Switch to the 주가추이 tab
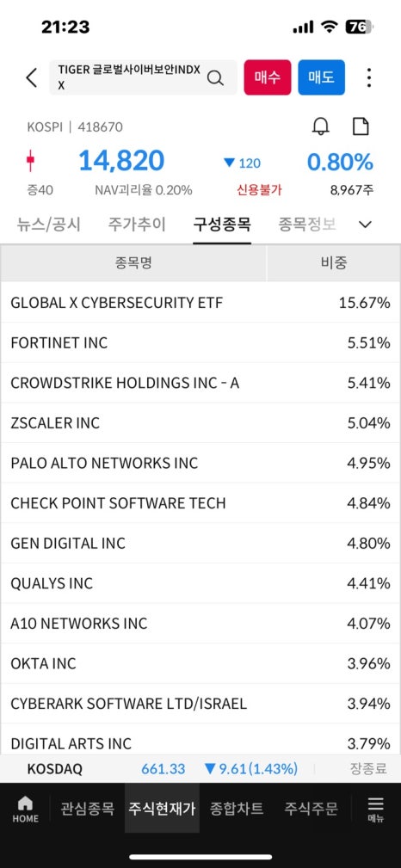 click(137, 225)
